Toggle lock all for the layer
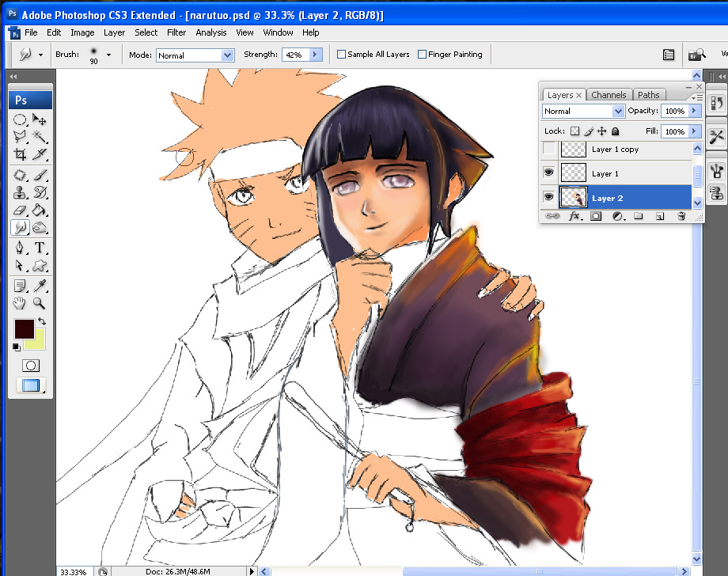 [615, 131]
